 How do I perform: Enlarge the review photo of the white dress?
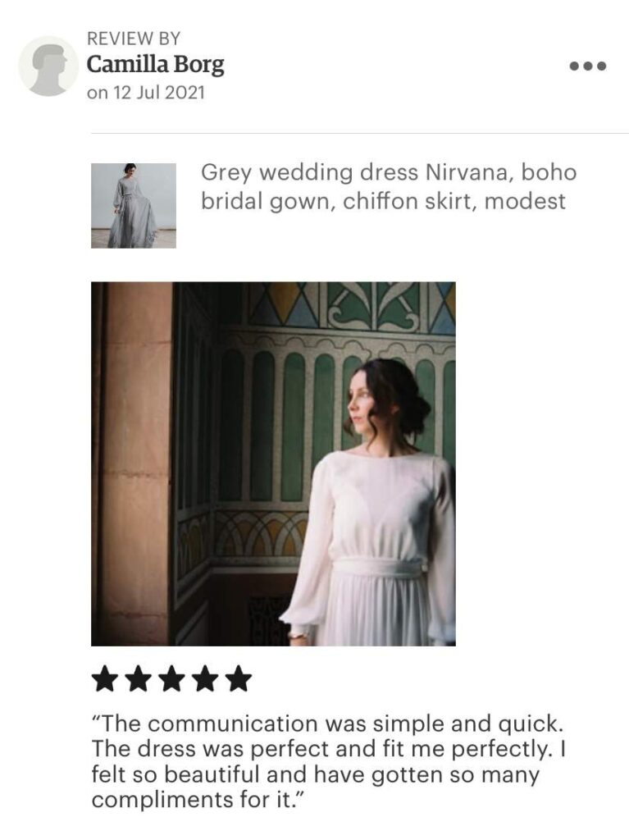(273, 464)
